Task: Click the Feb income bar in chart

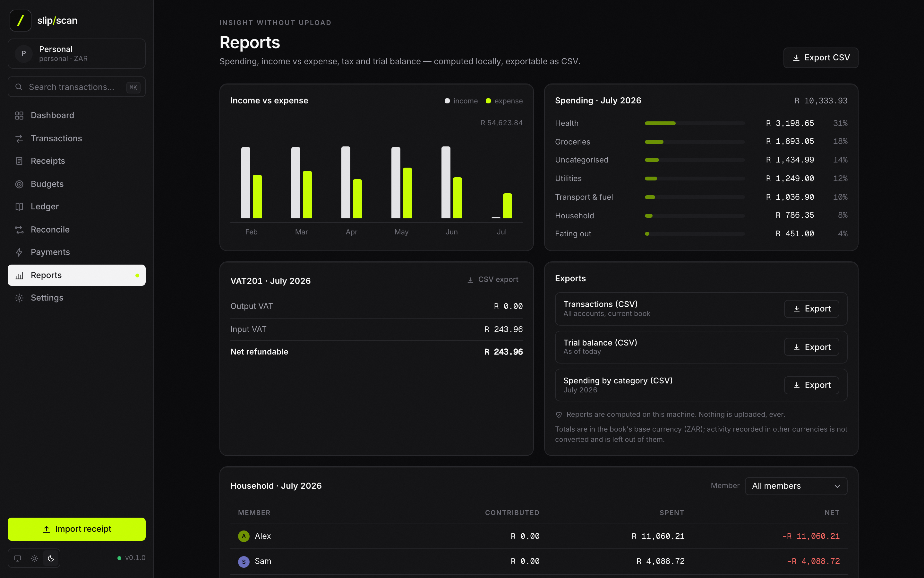Action: point(245,183)
